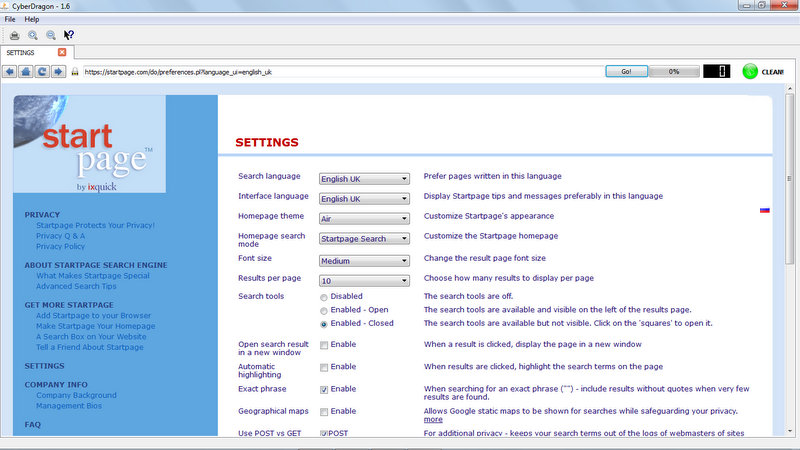Screen dimensions: 800x450
Task: Open Startpage Protects Your Privacy link
Action: tap(95, 226)
